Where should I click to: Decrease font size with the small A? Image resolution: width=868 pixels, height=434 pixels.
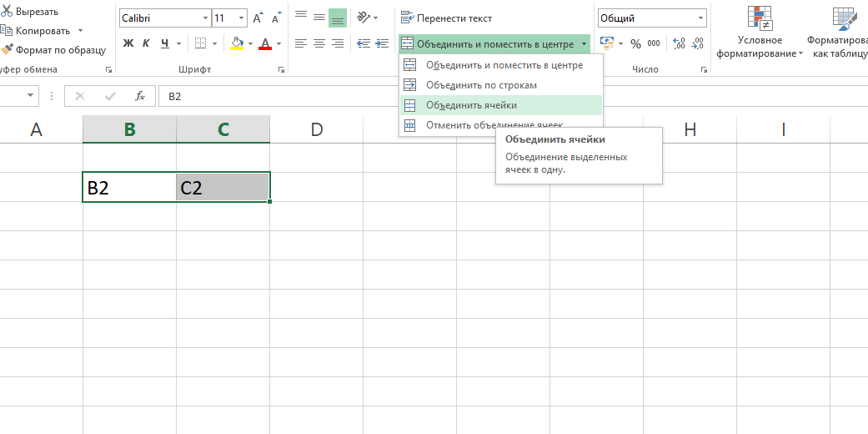point(276,18)
